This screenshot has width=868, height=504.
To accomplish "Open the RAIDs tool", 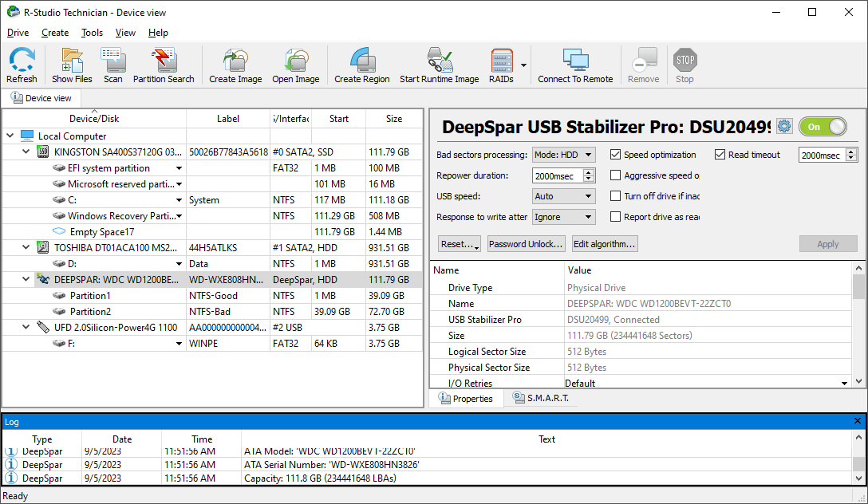I will [502, 61].
